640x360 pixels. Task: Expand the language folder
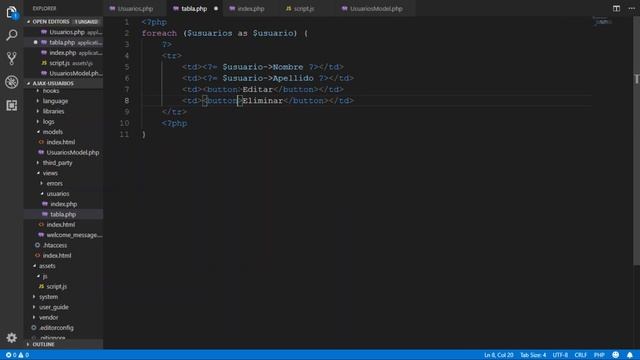point(63,101)
